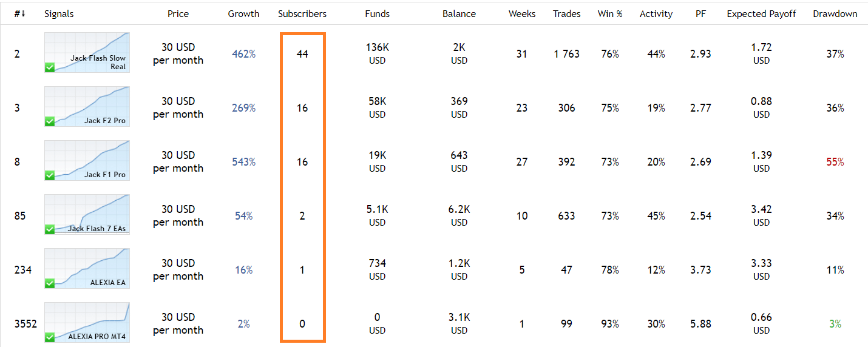Click 55% drawdown in red
868x347 pixels.
point(835,162)
